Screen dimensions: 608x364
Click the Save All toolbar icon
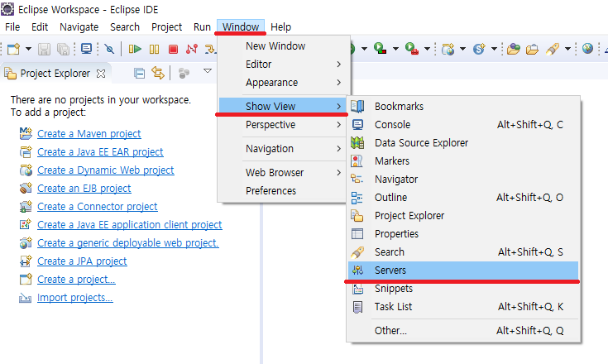coord(63,50)
